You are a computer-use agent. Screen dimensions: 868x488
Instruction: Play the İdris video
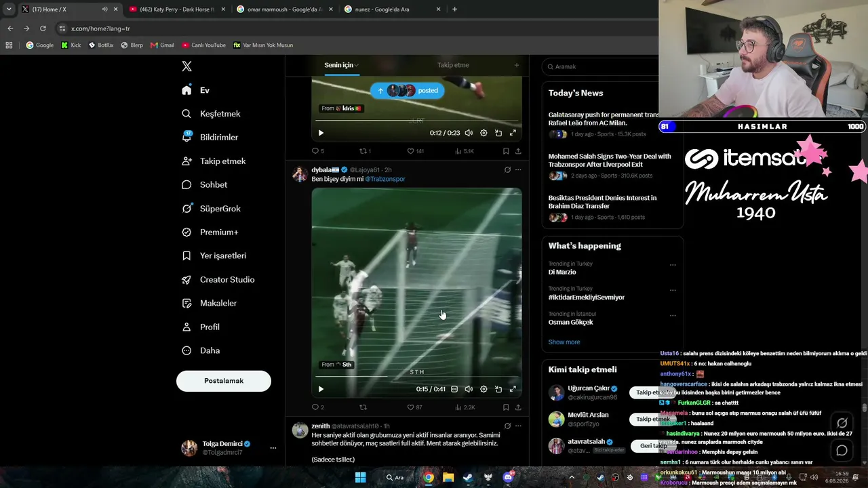tap(321, 133)
